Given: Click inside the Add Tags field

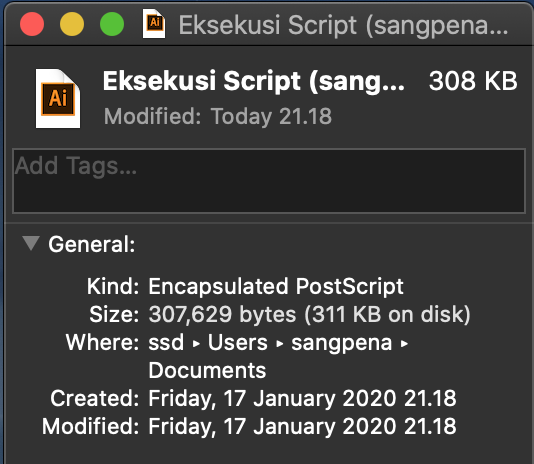Looking at the screenshot, I should [x=269, y=181].
